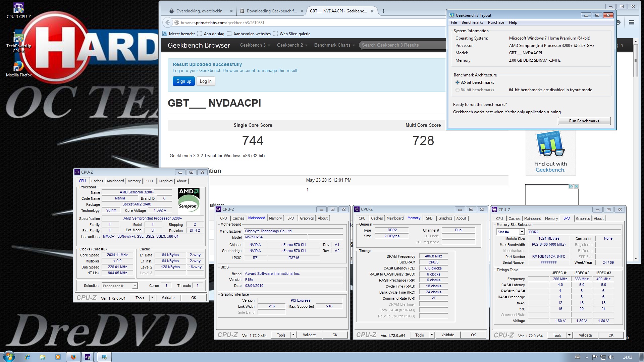This screenshot has width=644, height=362.
Task: Switch to Caches tab in the CPU window
Action: [97, 181]
